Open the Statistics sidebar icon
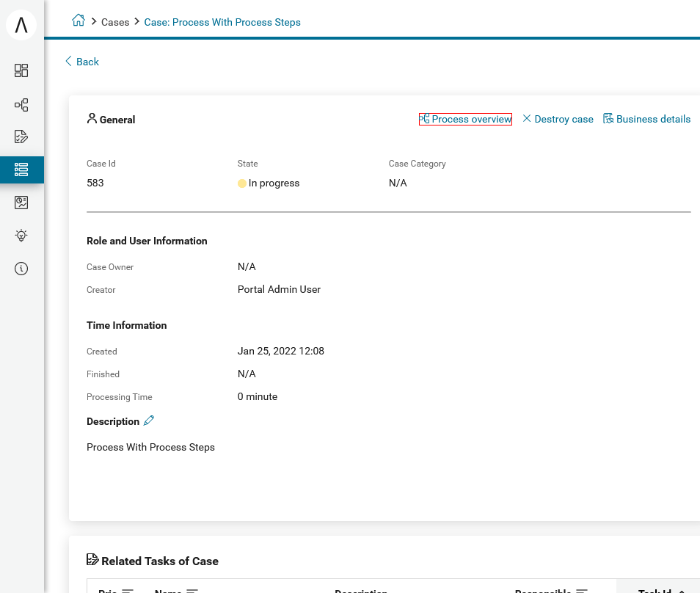700x593 pixels. [x=21, y=203]
